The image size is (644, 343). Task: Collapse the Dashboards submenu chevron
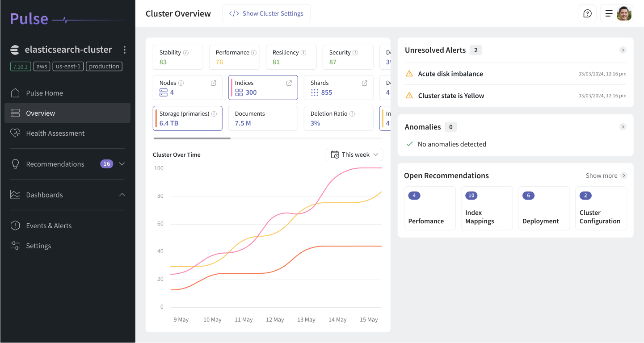122,195
